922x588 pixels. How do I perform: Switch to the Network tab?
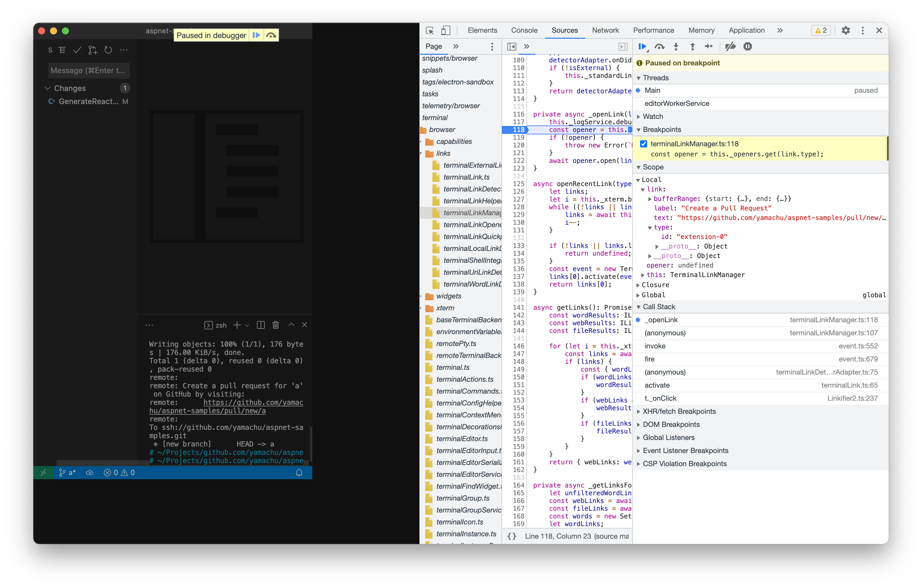tap(605, 30)
